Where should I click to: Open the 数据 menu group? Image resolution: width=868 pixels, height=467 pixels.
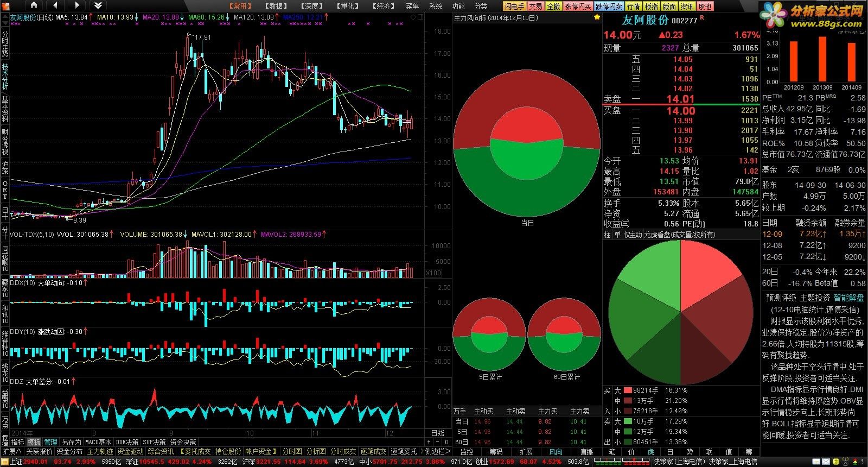(x=276, y=6)
